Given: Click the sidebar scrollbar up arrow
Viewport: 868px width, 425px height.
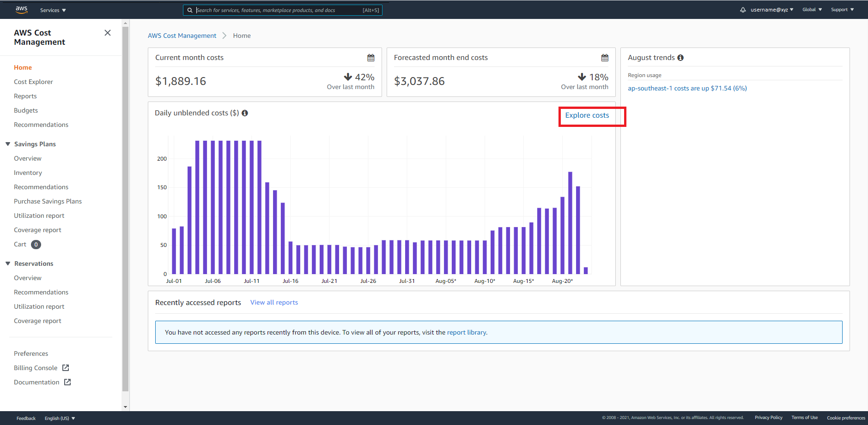Looking at the screenshot, I should [x=125, y=23].
